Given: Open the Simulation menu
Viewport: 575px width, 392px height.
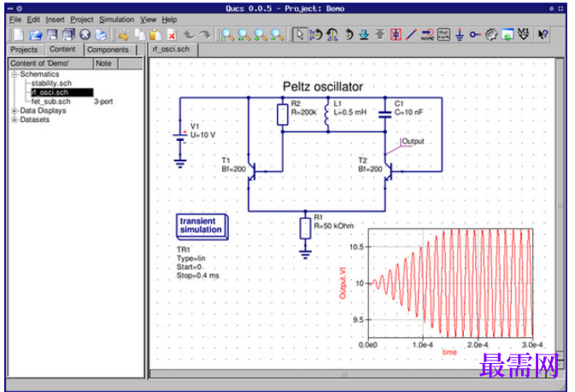Looking at the screenshot, I should pyautogui.click(x=116, y=20).
